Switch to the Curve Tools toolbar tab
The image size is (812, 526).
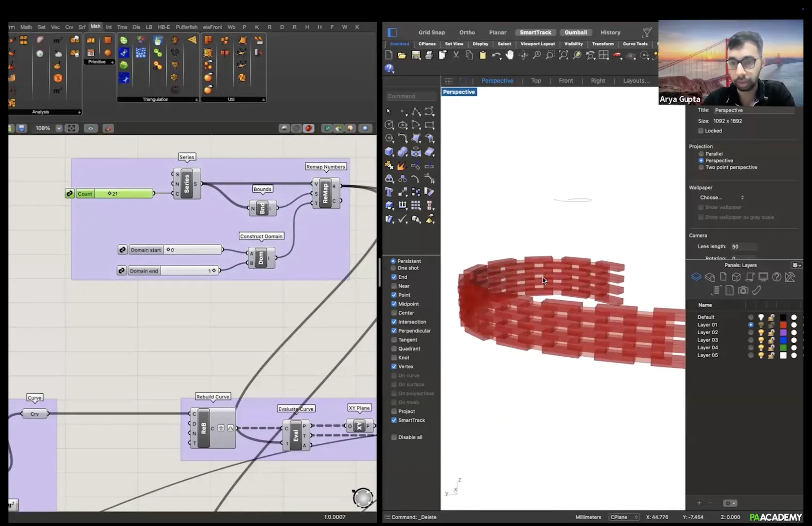point(635,44)
